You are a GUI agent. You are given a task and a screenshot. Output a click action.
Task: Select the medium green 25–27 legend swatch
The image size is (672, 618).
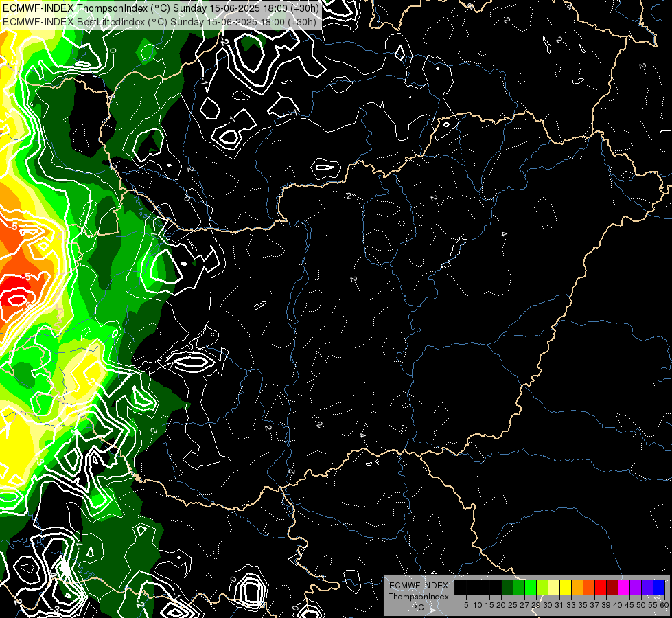point(518,587)
